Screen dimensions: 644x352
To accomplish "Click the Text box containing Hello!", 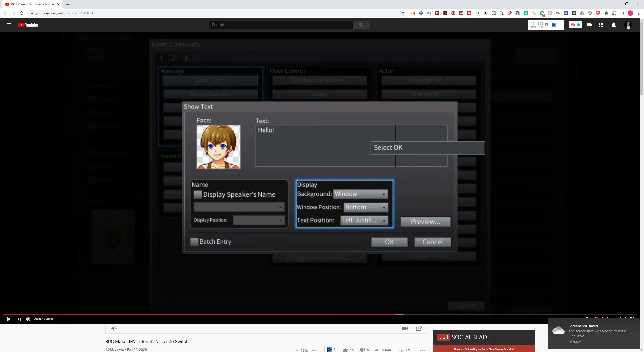I will click(351, 146).
